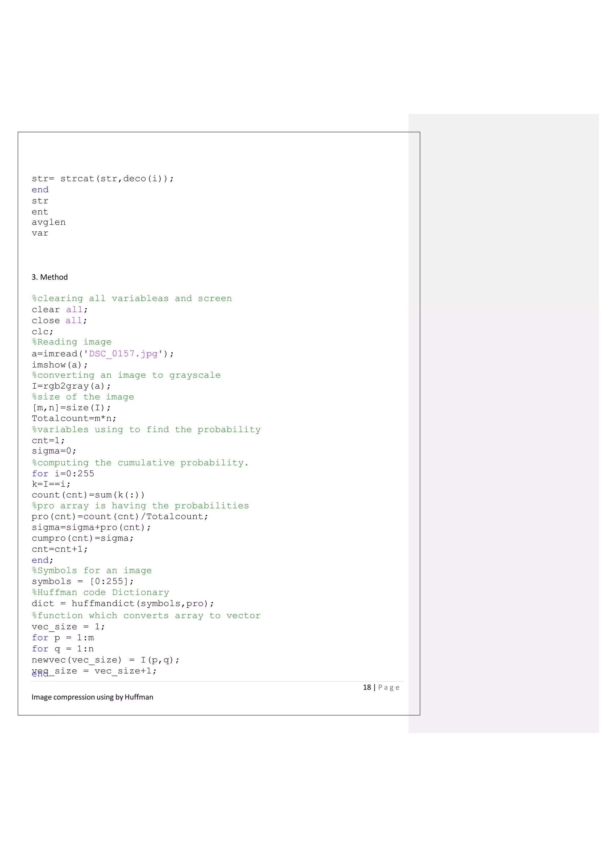Click the 'newvec(vec_size) = I(p,q);' line
616x848 pixels.
(106, 660)
